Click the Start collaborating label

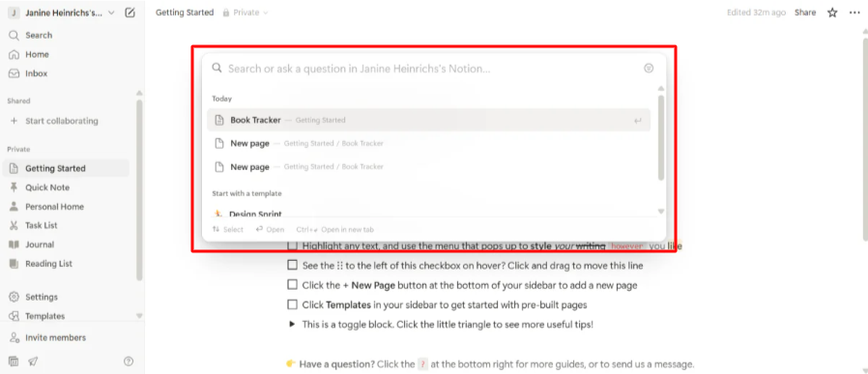point(62,121)
